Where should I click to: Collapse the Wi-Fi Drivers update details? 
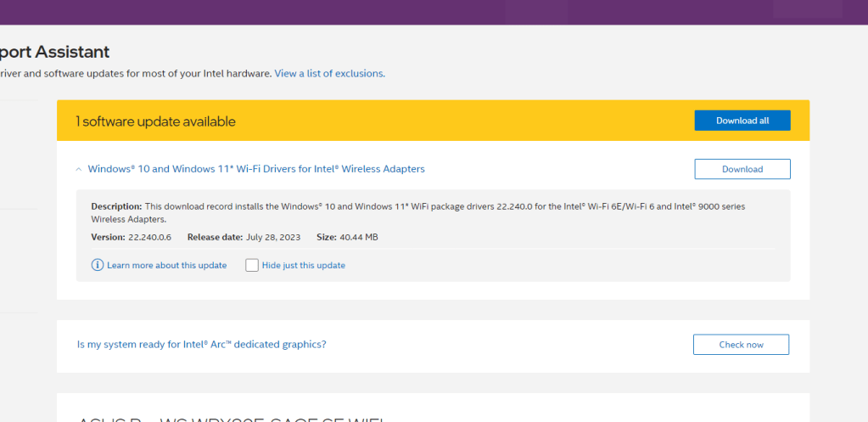[79, 170]
